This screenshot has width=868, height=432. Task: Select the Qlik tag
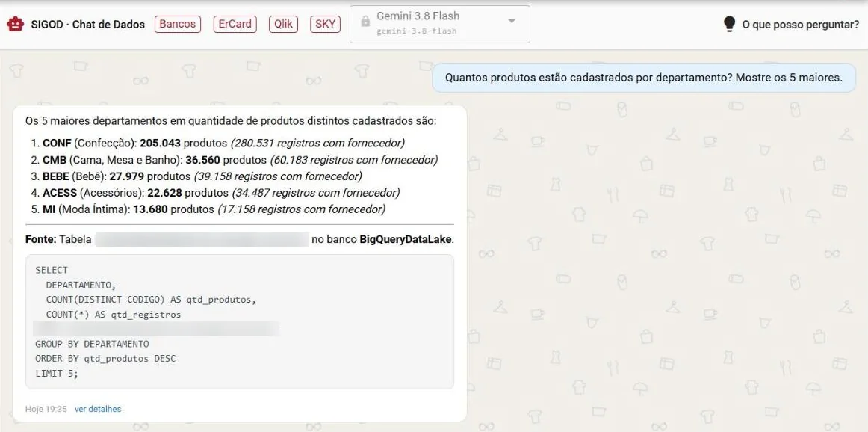click(x=283, y=24)
